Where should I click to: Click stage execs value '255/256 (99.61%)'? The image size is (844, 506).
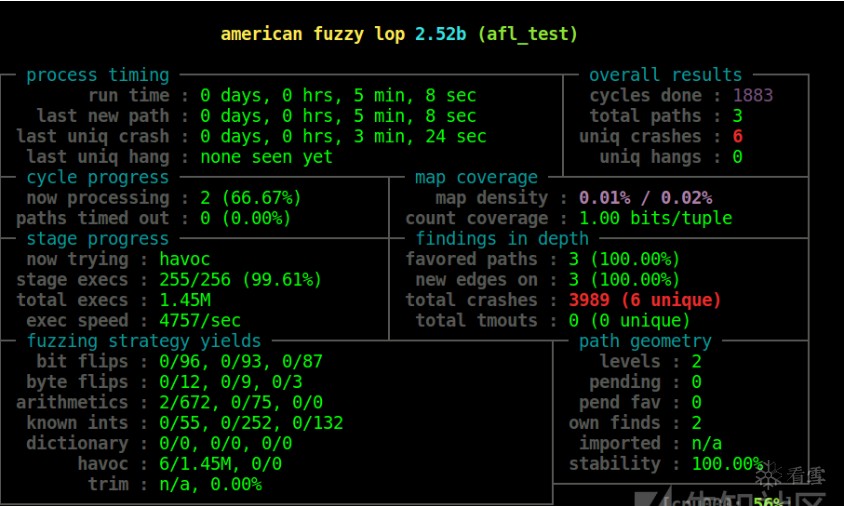(x=240, y=279)
